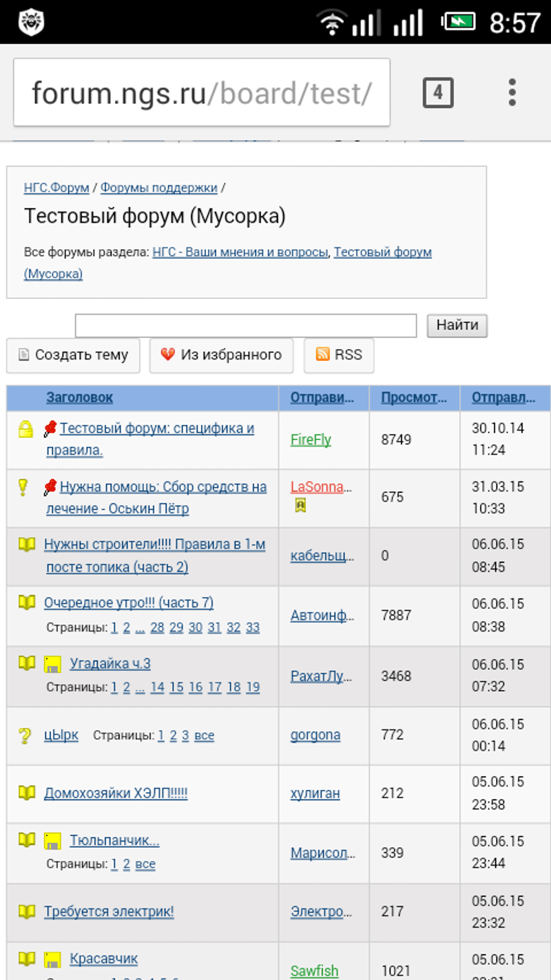
Task: Click the badge icon under LaSonna author
Action: click(x=300, y=505)
